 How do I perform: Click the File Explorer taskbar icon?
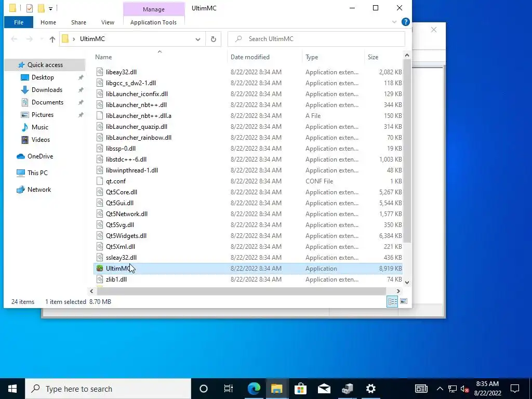pyautogui.click(x=276, y=389)
